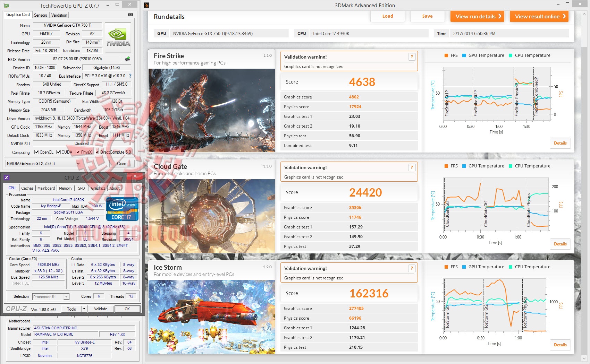
Task: Click the Driver Version field in GPU-Z
Action: 82,118
